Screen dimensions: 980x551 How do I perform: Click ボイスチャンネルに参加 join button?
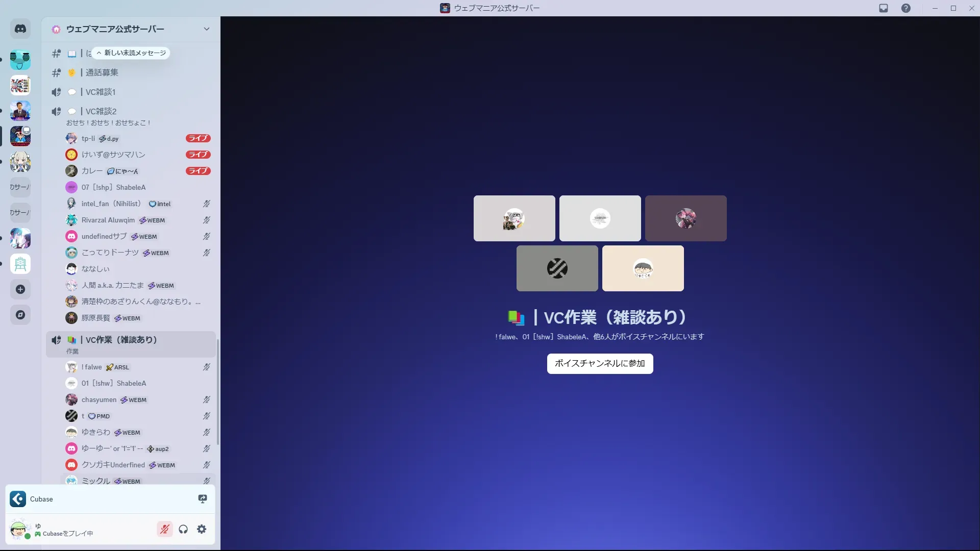(x=600, y=363)
